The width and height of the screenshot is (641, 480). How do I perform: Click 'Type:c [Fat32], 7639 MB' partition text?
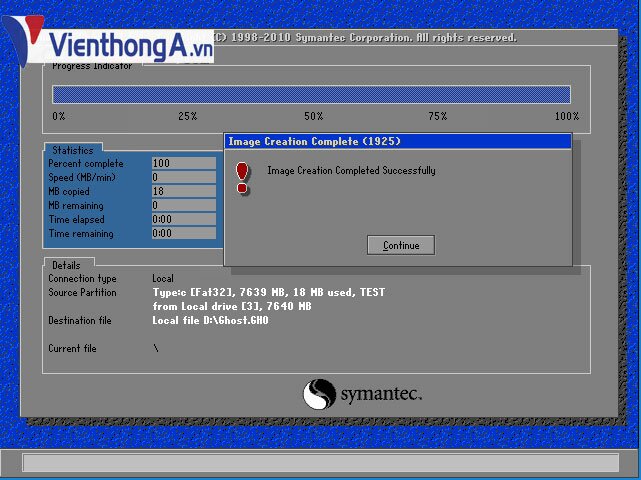(x=220, y=292)
